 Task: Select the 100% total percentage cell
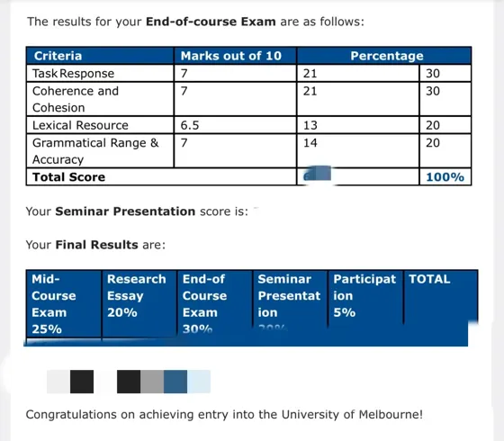tap(445, 176)
